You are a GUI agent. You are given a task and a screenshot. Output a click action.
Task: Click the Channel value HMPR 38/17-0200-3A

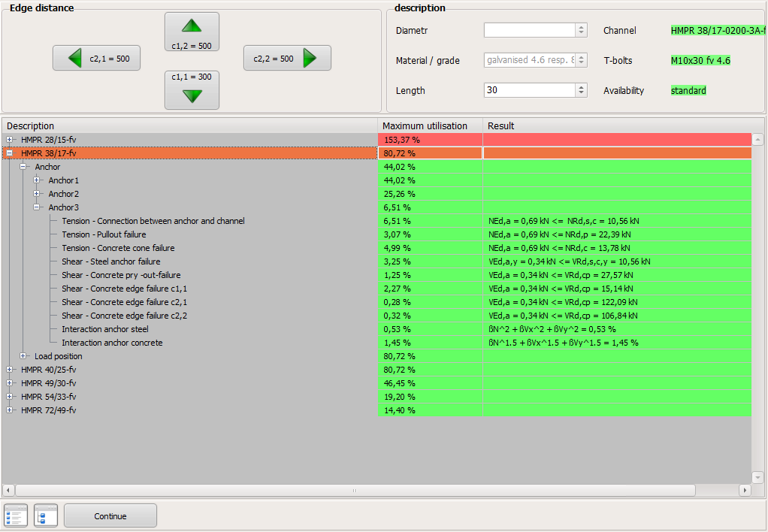[718, 30]
